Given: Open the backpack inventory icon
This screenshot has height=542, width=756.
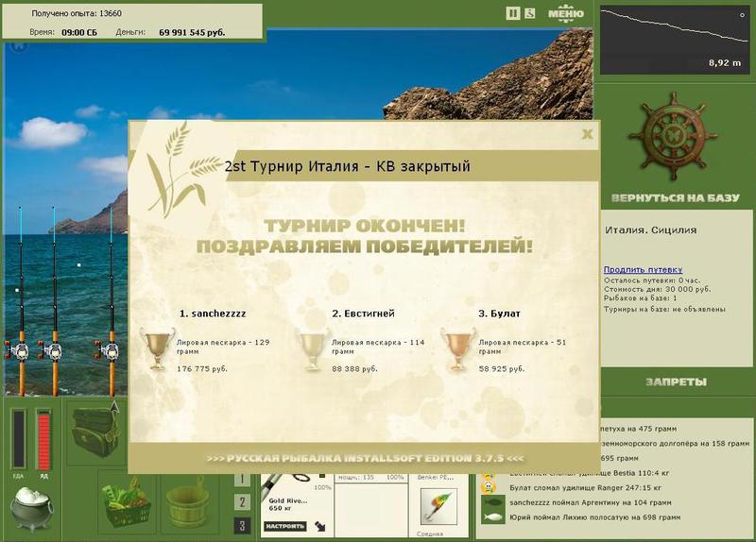Looking at the screenshot, I should [95, 432].
